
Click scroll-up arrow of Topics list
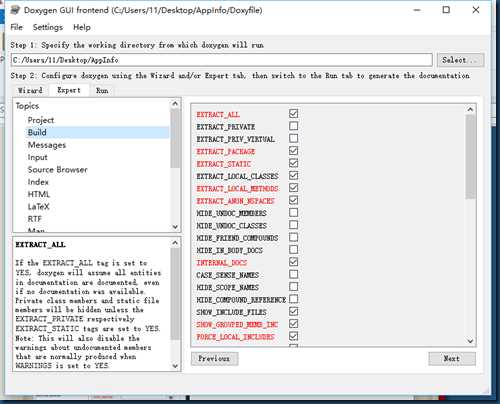(x=175, y=104)
